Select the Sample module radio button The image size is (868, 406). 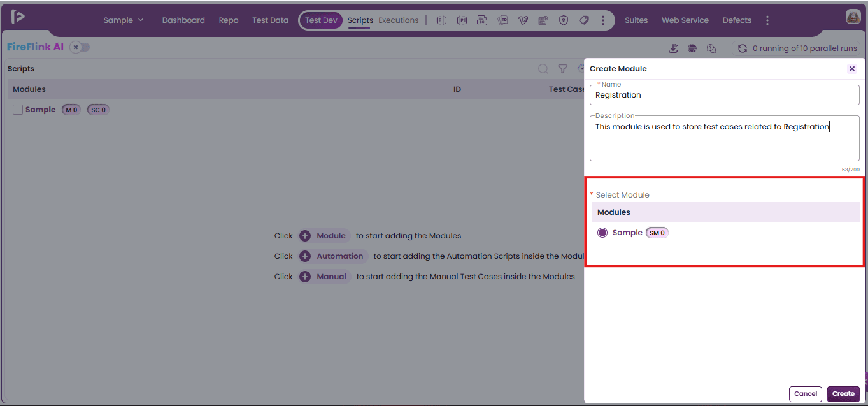coord(602,233)
